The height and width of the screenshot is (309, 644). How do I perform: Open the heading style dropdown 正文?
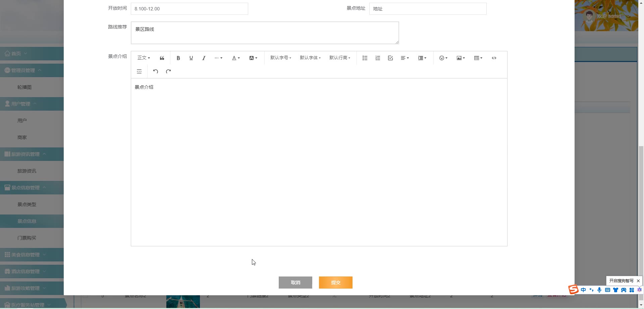pyautogui.click(x=144, y=58)
